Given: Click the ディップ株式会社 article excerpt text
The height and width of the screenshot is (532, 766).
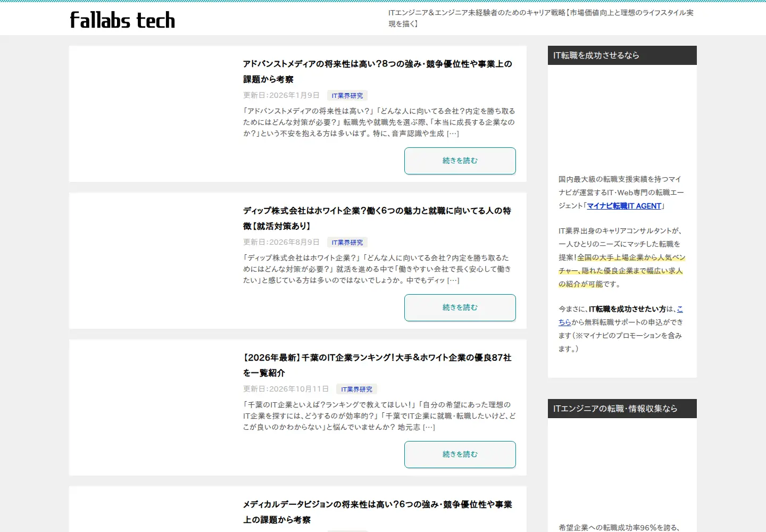Looking at the screenshot, I should pyautogui.click(x=377, y=269).
